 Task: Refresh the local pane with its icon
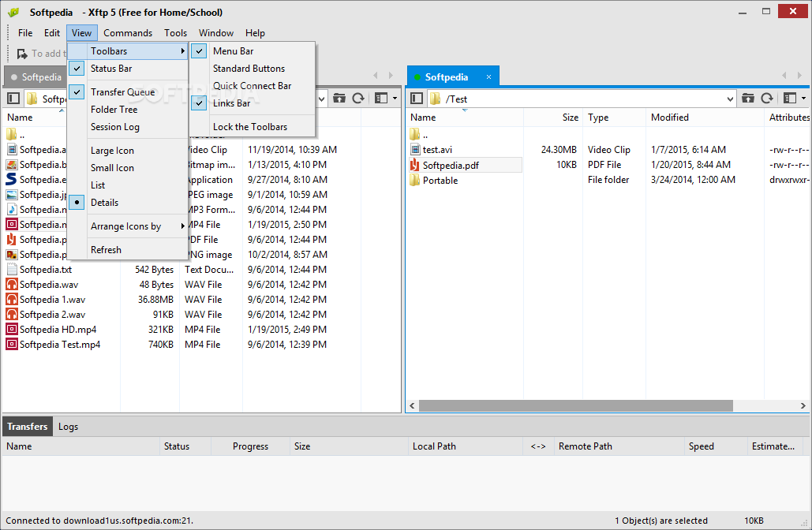(357, 99)
